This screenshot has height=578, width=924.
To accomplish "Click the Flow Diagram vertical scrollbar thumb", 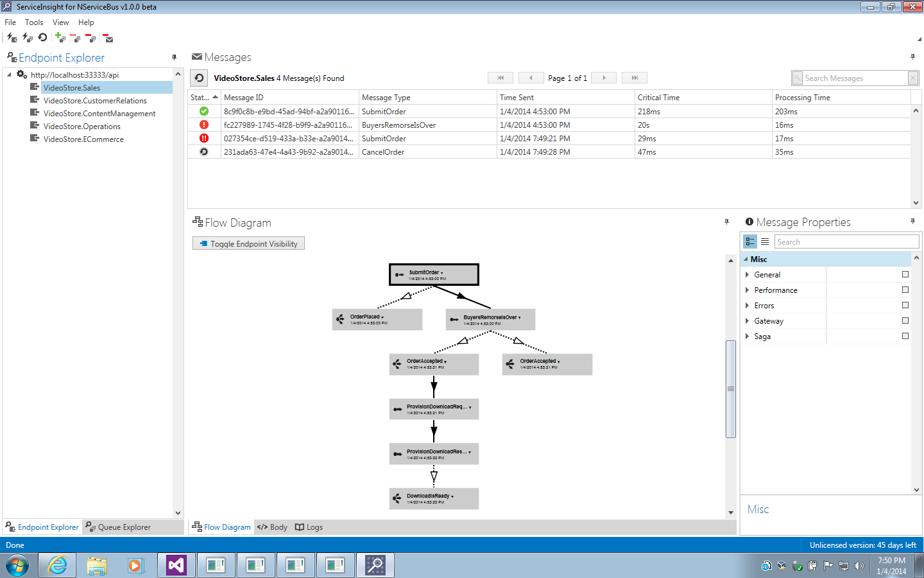I will coord(730,389).
